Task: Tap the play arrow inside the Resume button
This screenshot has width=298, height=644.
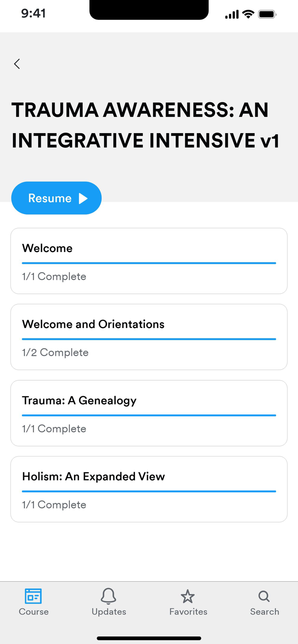Action: pyautogui.click(x=82, y=198)
